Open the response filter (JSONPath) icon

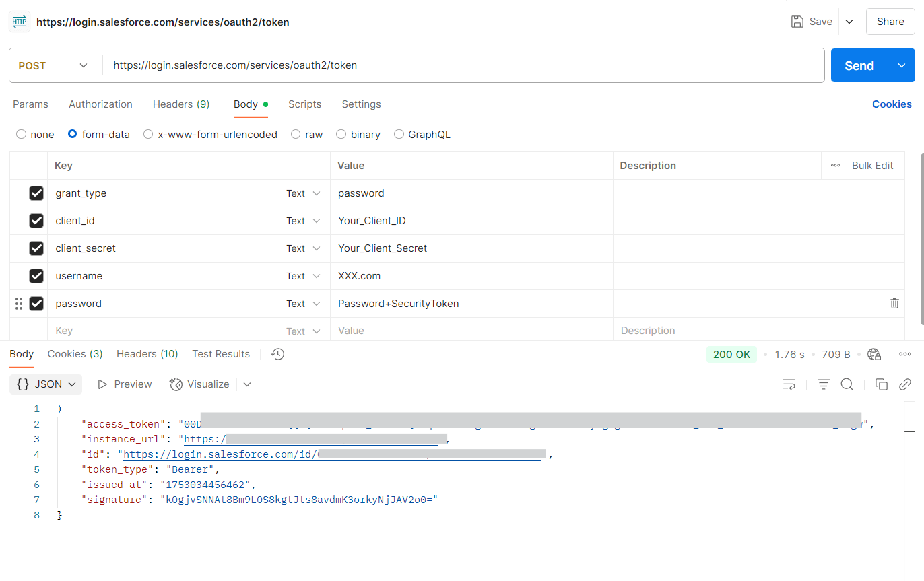(x=823, y=384)
